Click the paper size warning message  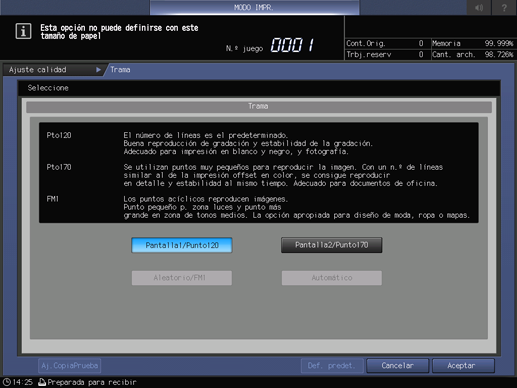[119, 32]
